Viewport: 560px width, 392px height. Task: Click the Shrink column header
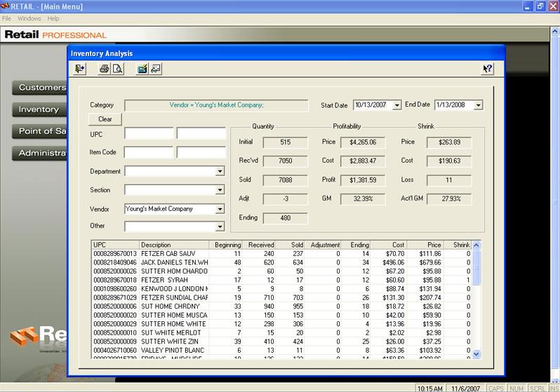458,245
